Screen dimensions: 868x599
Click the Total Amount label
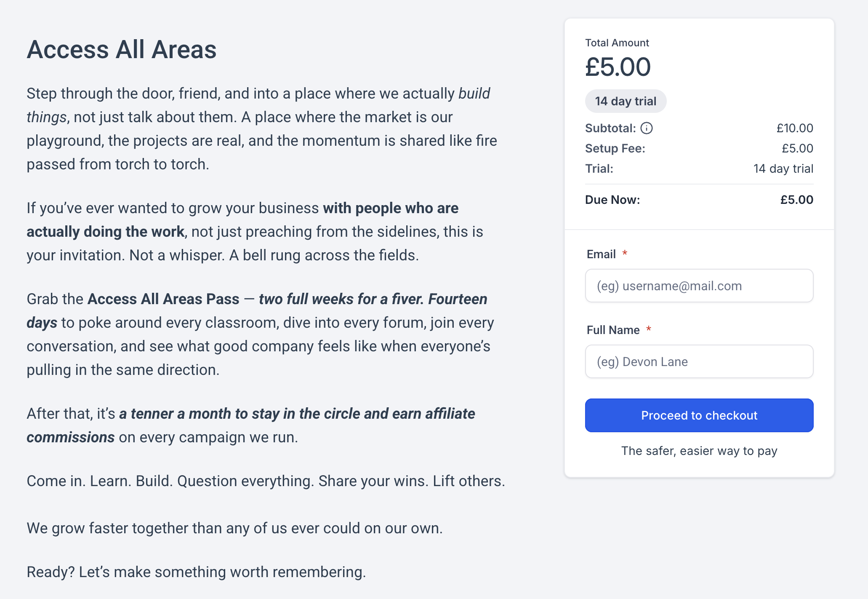click(617, 43)
